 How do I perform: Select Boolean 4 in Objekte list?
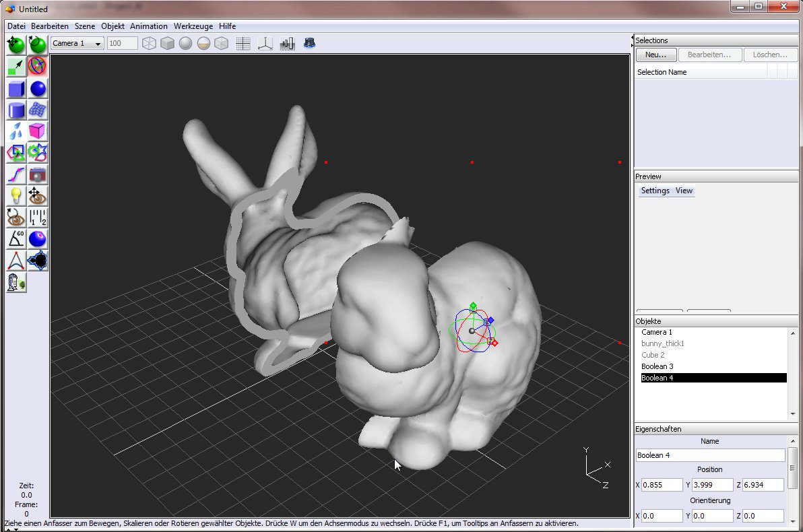pyautogui.click(x=713, y=378)
